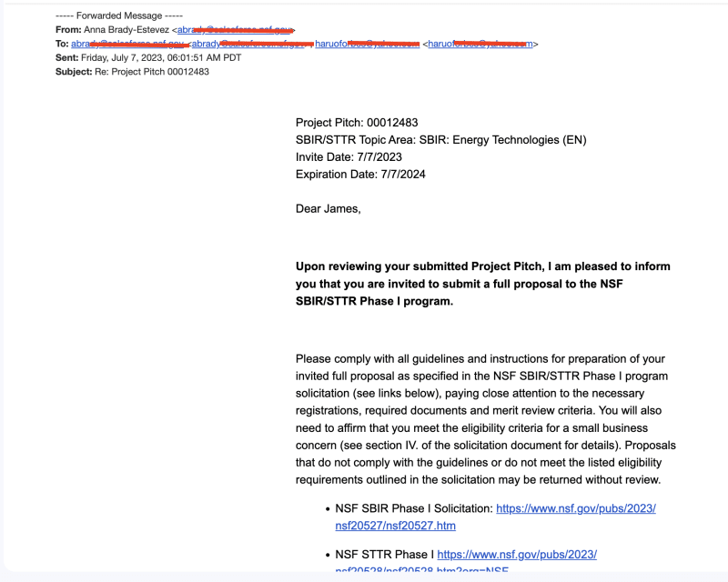Click Anna Brady-Estevez's email address in From line

click(x=235, y=30)
